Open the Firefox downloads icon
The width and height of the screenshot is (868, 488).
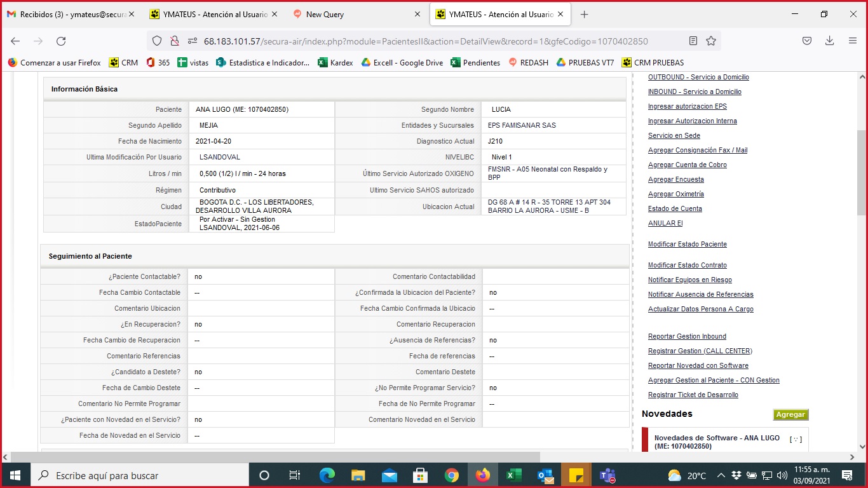830,41
